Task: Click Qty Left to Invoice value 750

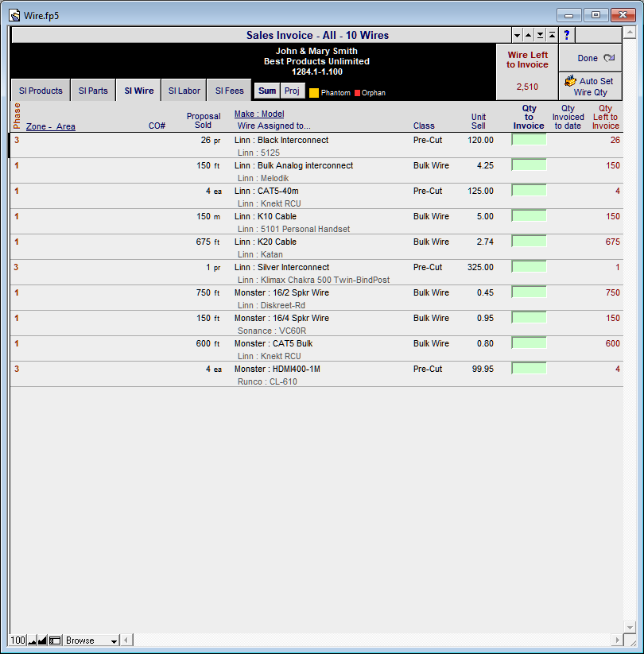Action: point(612,292)
